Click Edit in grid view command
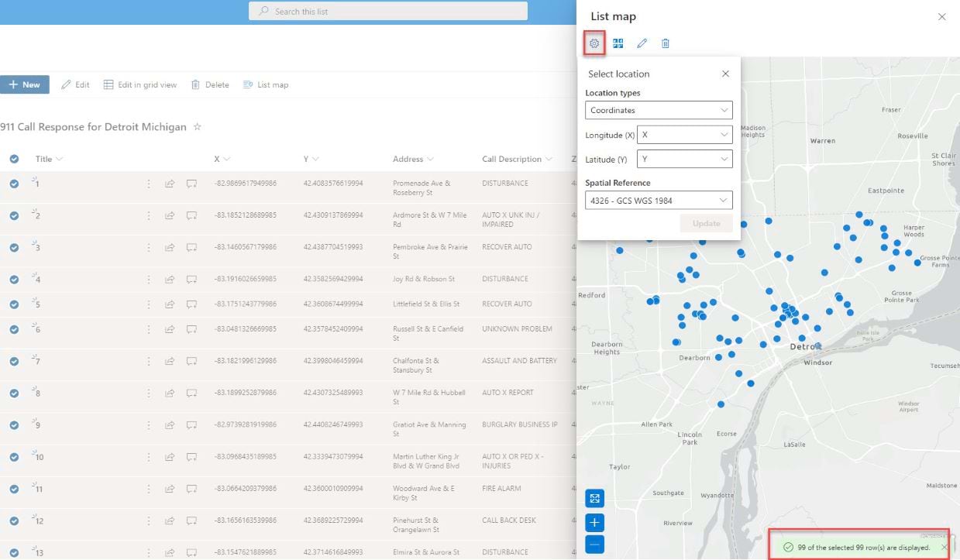Viewport: 960px width, 560px height. [x=140, y=84]
